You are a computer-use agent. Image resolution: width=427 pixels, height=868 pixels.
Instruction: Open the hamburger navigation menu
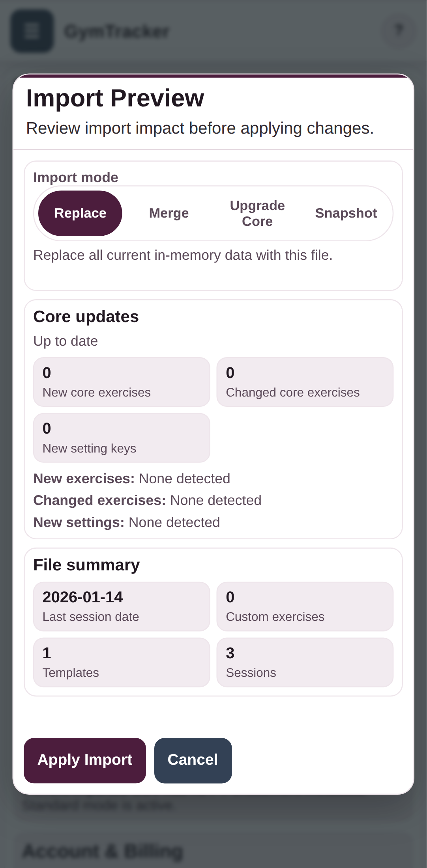[32, 31]
